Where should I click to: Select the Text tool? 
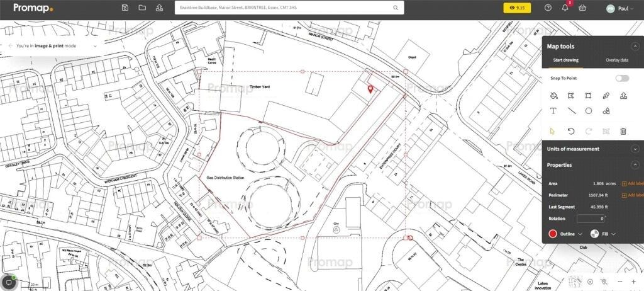coord(553,111)
